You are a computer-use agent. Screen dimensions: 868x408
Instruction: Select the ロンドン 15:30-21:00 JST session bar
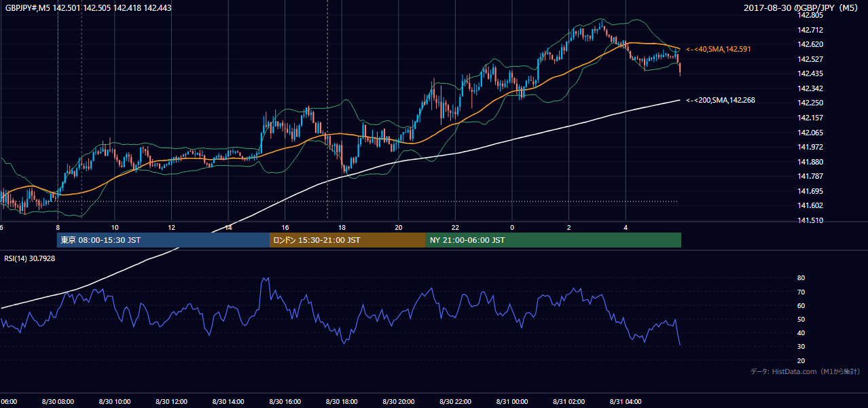point(348,240)
